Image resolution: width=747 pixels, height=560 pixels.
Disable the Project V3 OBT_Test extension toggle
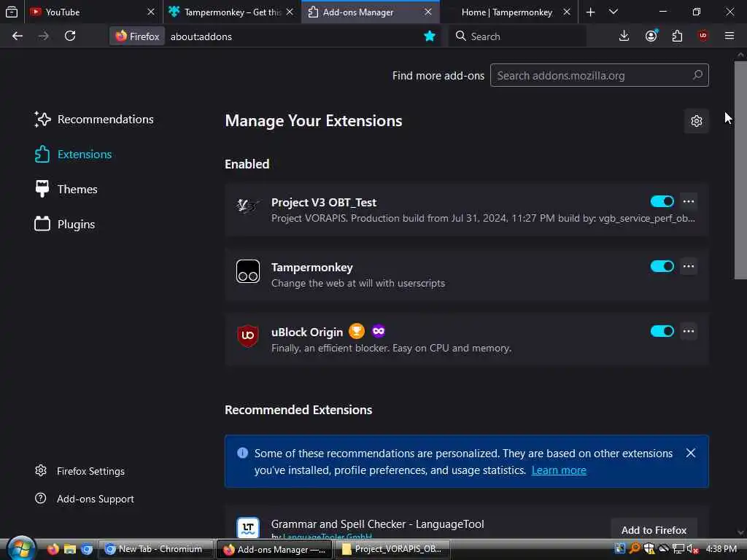pos(662,201)
